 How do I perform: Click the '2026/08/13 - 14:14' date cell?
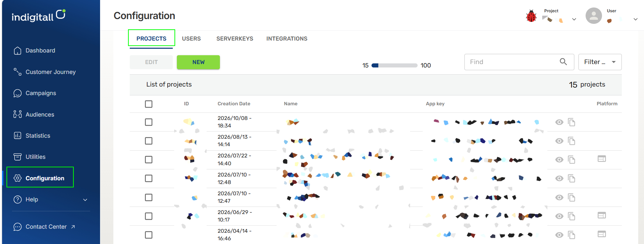tap(234, 140)
